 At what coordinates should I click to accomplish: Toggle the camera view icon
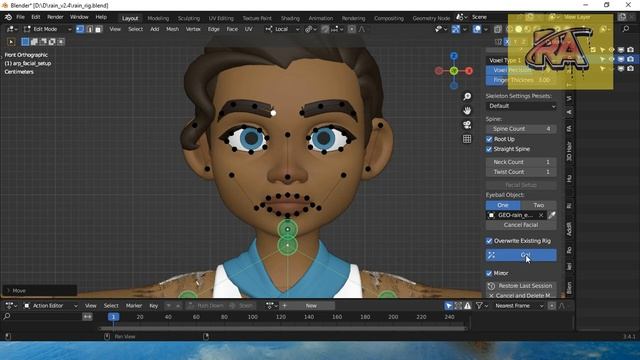tap(467, 124)
